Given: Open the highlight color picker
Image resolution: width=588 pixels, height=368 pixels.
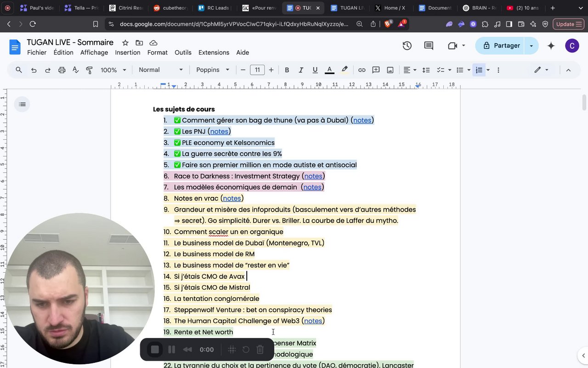Looking at the screenshot, I should pyautogui.click(x=345, y=70).
